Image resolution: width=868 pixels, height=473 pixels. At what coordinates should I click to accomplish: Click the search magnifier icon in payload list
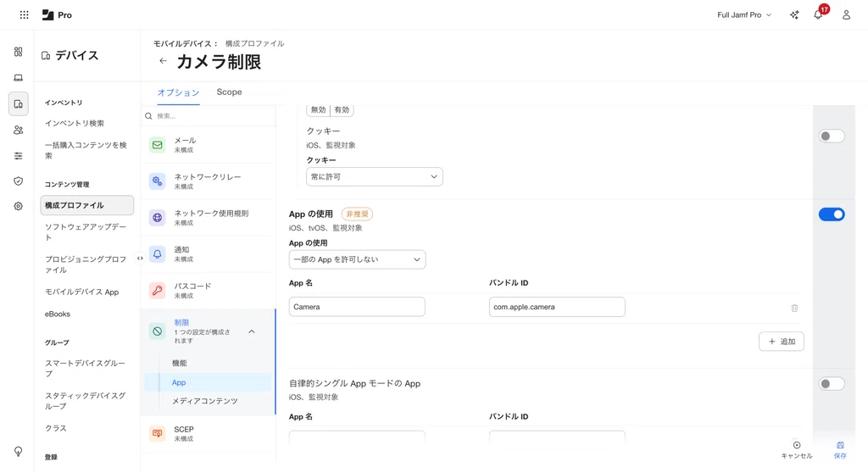[148, 116]
